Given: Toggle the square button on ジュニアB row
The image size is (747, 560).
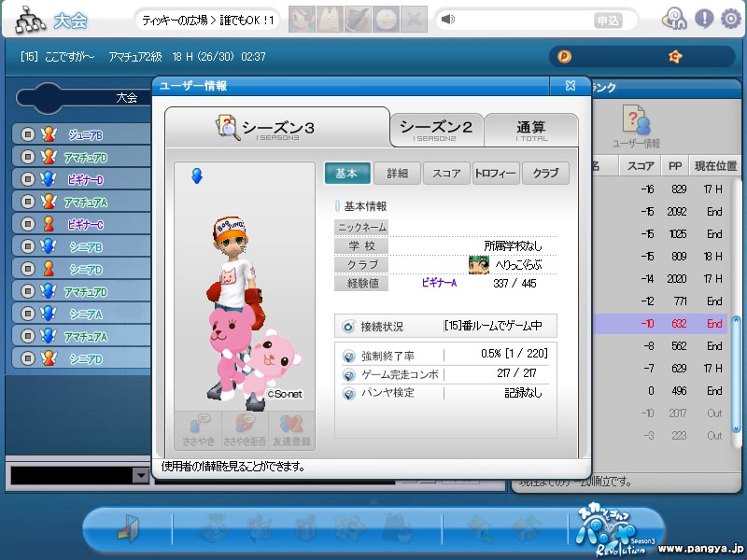Looking at the screenshot, I should pos(28,134).
